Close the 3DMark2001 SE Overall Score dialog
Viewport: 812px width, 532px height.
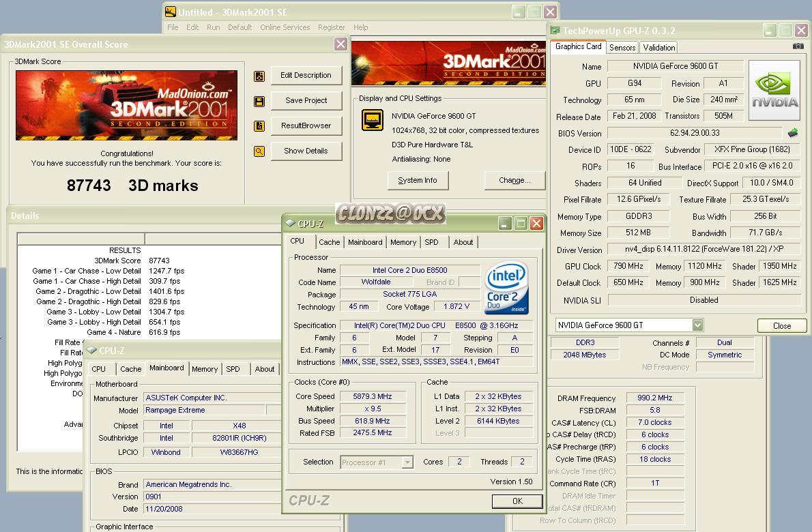[x=340, y=44]
